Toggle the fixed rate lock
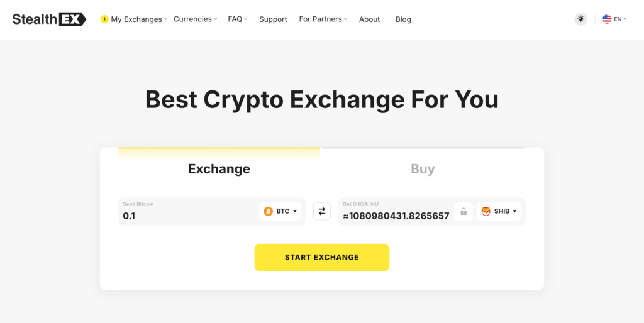Screen dimensions: 644x323 point(464,212)
